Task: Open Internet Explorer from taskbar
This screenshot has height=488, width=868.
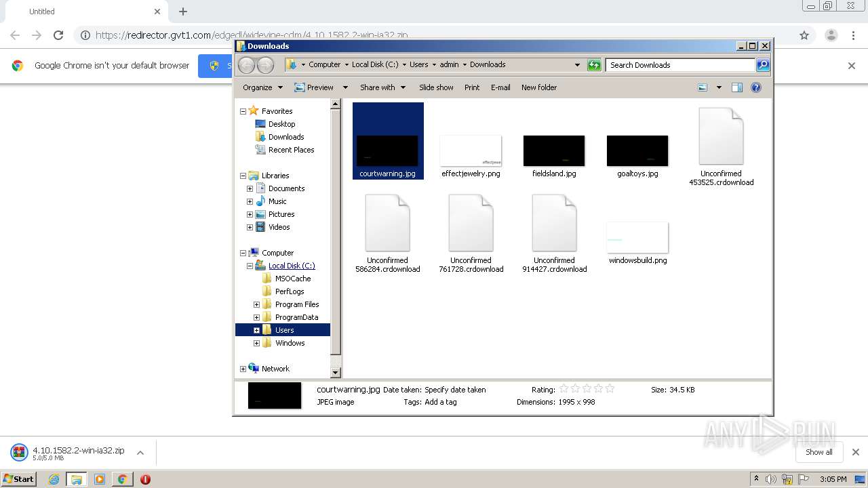Action: coord(54,479)
